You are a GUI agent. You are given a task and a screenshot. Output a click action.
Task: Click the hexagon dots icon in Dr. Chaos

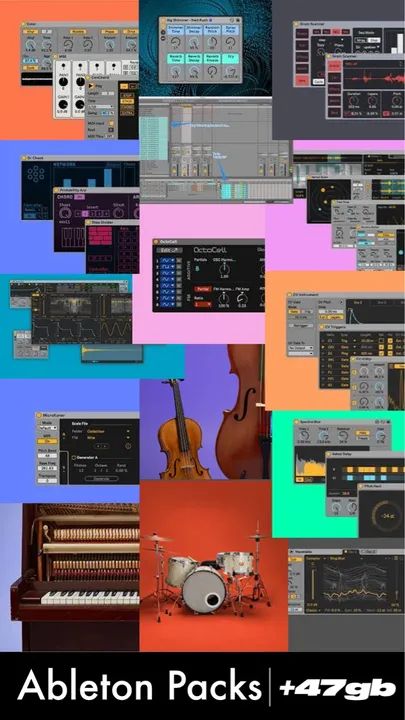(x=36, y=173)
